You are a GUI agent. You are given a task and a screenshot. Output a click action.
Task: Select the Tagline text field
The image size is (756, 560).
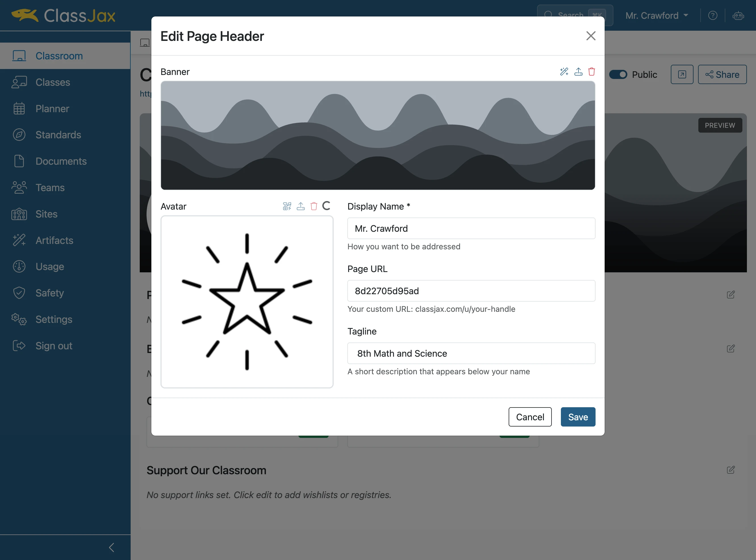tap(471, 353)
